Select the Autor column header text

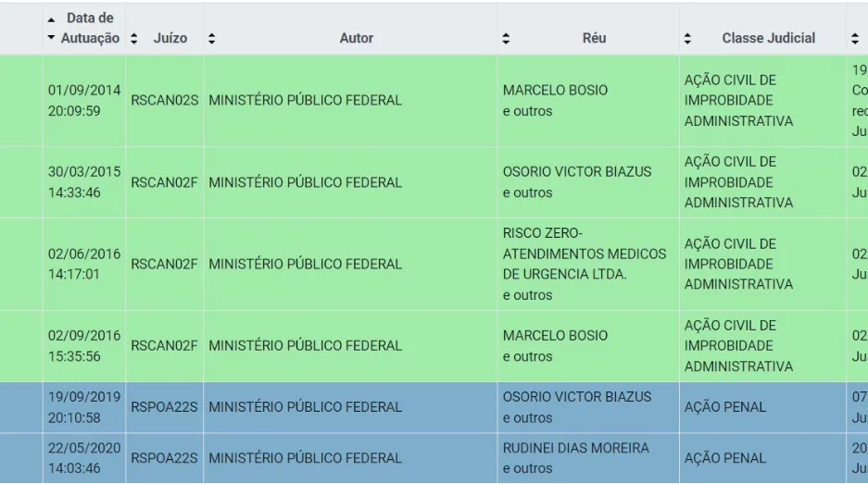coord(357,38)
